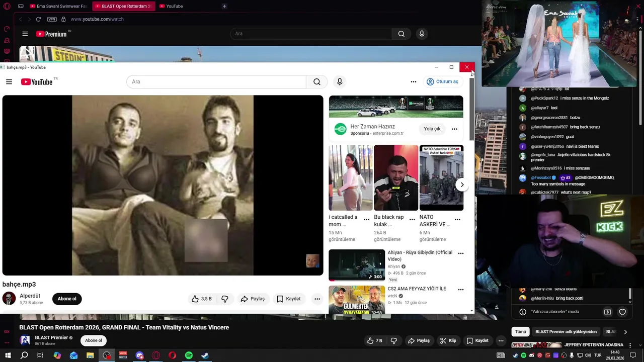644x362 pixels.
Task: Open options for CS2 AMA FEYYAZ video
Action: pos(460,290)
